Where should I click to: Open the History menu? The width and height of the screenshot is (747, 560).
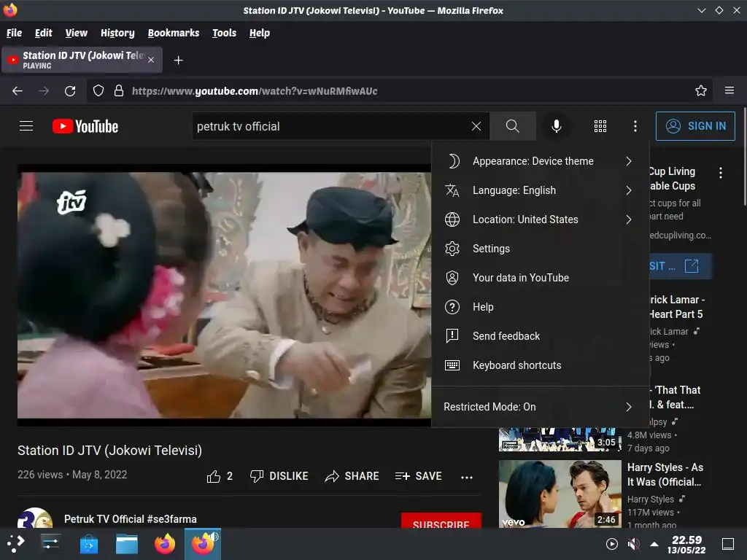coord(117,33)
